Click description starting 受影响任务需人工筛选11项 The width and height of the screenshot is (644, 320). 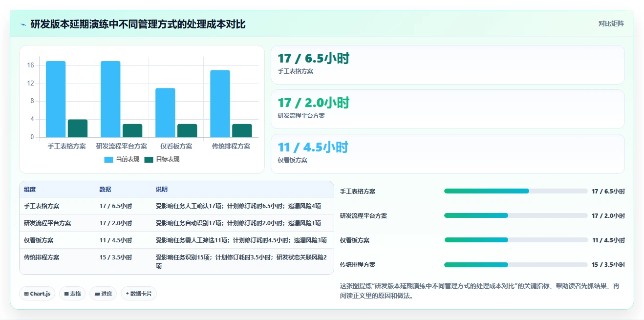pos(241,240)
